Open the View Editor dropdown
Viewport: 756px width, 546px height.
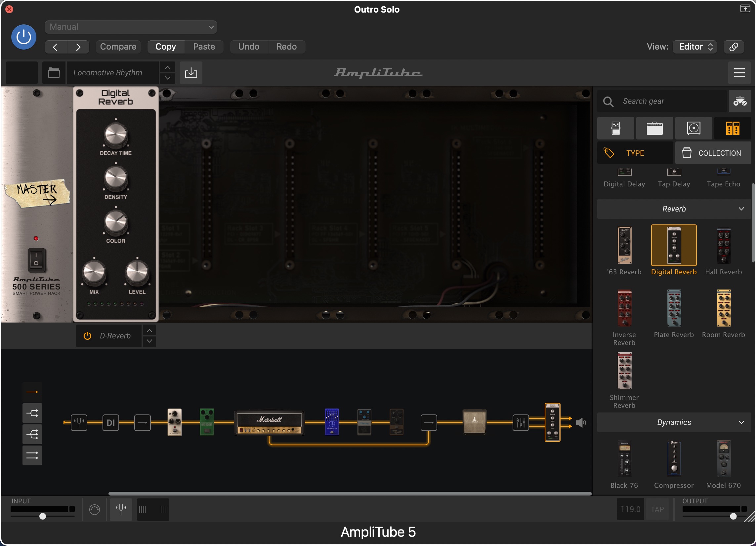pyautogui.click(x=695, y=47)
